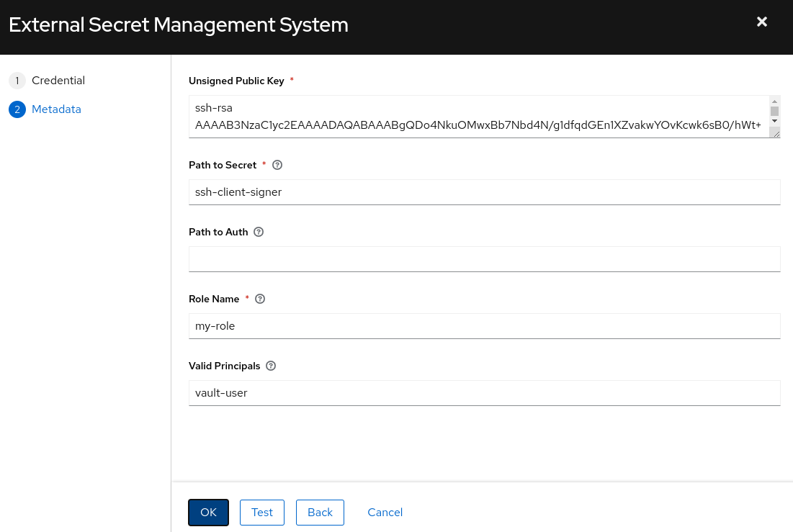Cancel the secret management dialog
Viewport: 793px width, 532px height.
pyautogui.click(x=385, y=512)
